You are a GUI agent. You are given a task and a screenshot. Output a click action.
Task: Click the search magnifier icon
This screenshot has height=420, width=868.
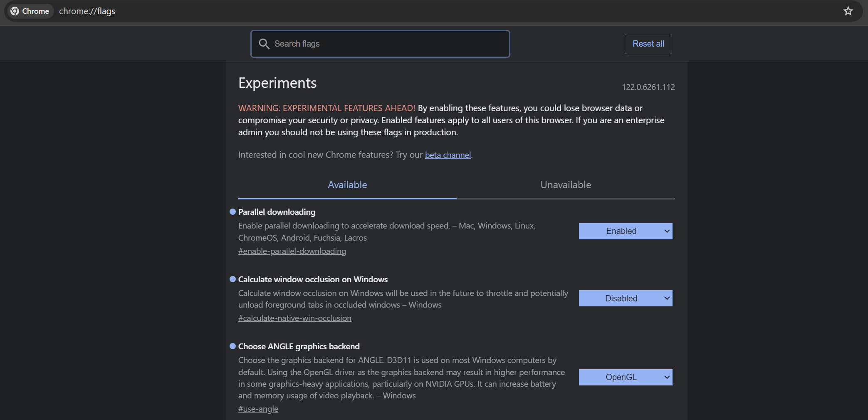point(264,44)
